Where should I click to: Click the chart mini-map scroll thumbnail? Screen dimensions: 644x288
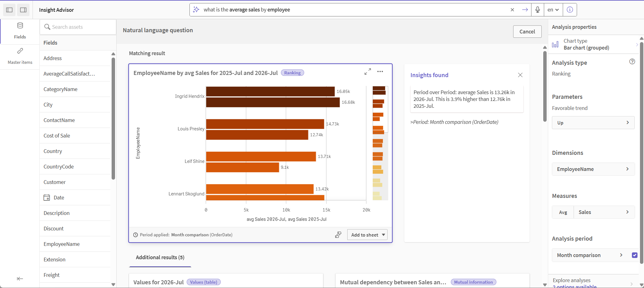point(380,109)
